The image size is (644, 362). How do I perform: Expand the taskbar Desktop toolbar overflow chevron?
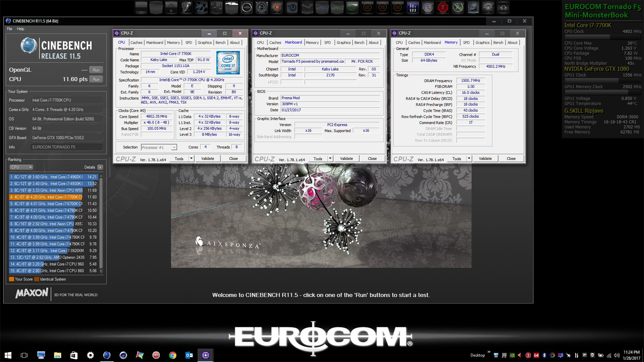[x=489, y=352]
